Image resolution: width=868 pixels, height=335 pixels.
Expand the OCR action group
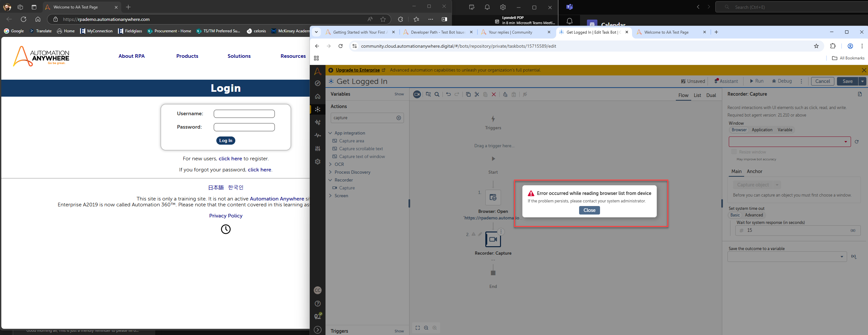tap(330, 164)
